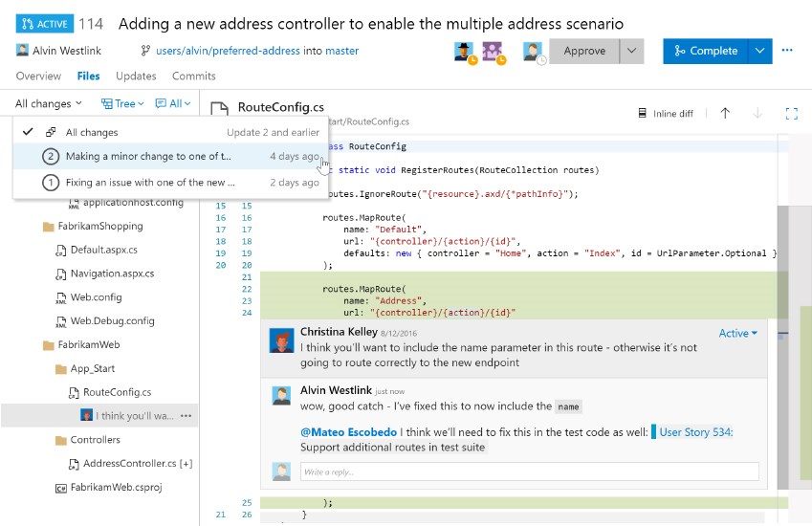Collapse the App_Start folder
Viewport: 812px width, 526px height.
[85, 368]
